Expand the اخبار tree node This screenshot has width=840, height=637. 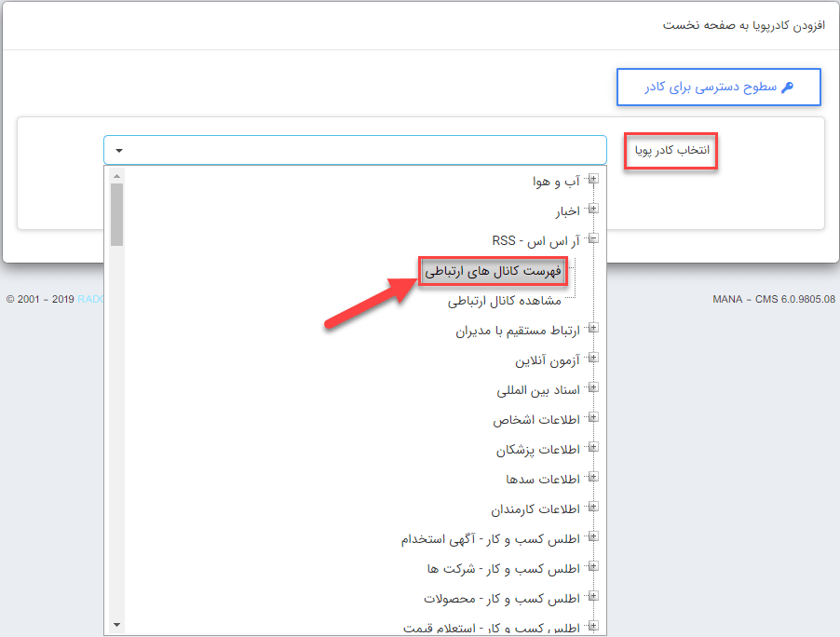593,210
